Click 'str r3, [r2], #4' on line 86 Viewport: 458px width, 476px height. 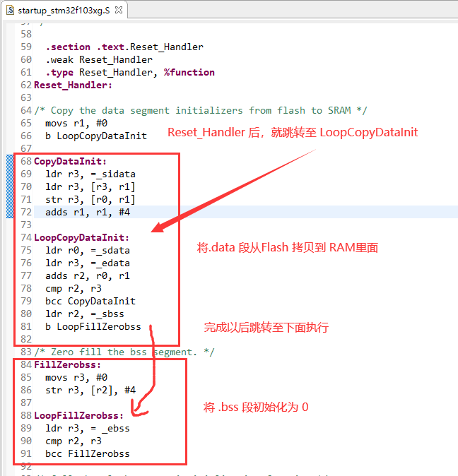pyautogui.click(x=90, y=391)
